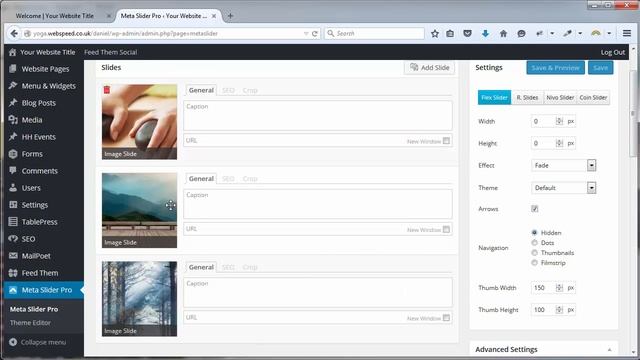The height and width of the screenshot is (360, 640).
Task: Click Feed Them Social in admin bar
Action: pos(110,52)
